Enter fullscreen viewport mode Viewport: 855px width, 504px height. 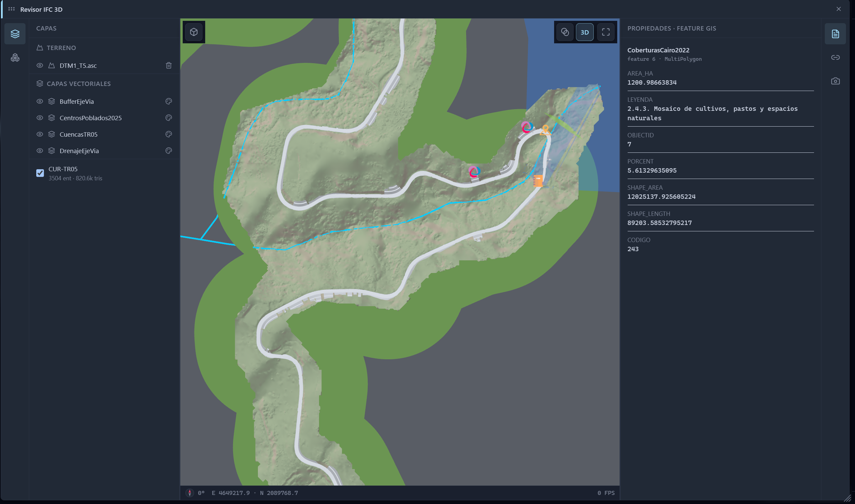tap(606, 32)
